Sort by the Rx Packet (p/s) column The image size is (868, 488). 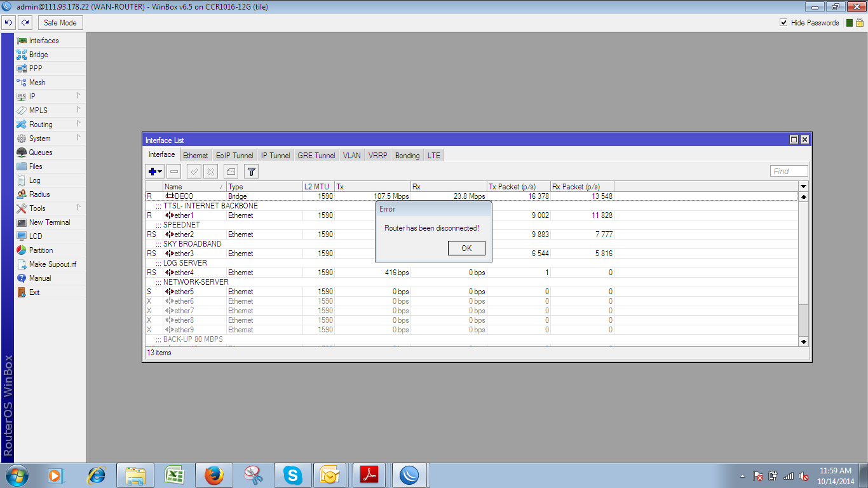pyautogui.click(x=582, y=187)
